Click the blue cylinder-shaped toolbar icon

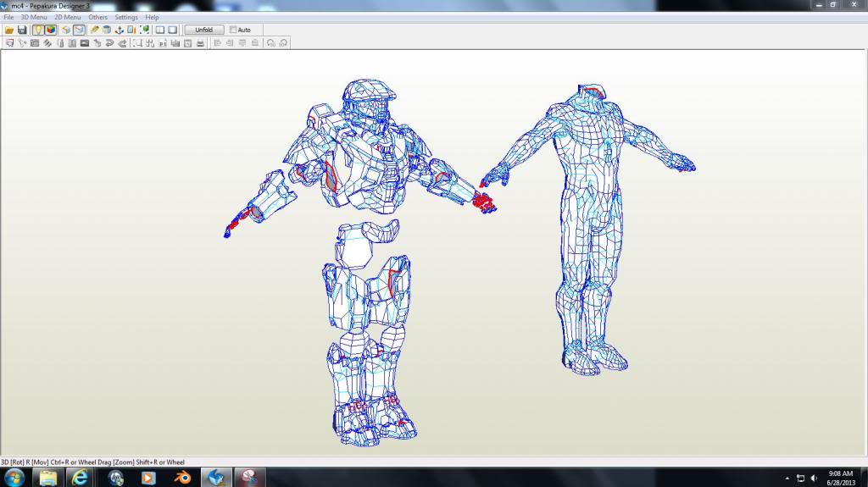pyautogui.click(x=107, y=30)
